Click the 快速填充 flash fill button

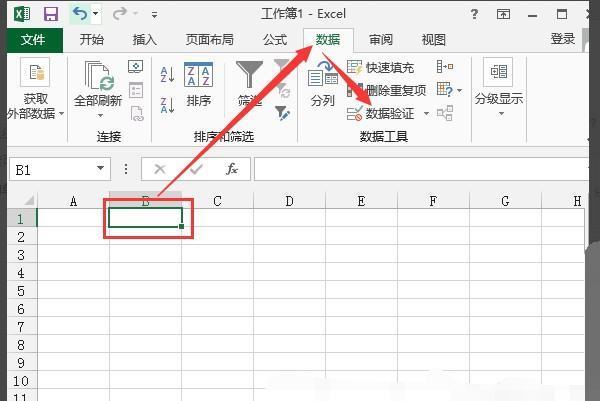[381, 68]
